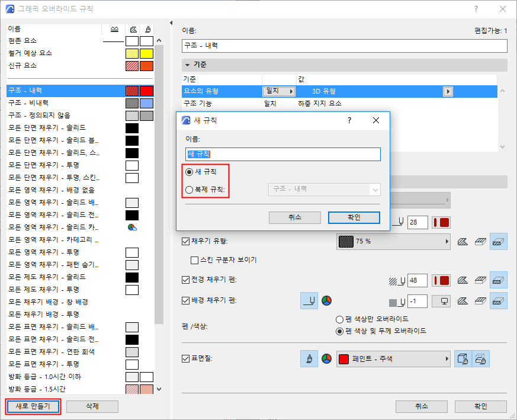The height and width of the screenshot is (420, 517).
Task: Click drafting fill icon in 채우기 유형 row
Action: 463,242
